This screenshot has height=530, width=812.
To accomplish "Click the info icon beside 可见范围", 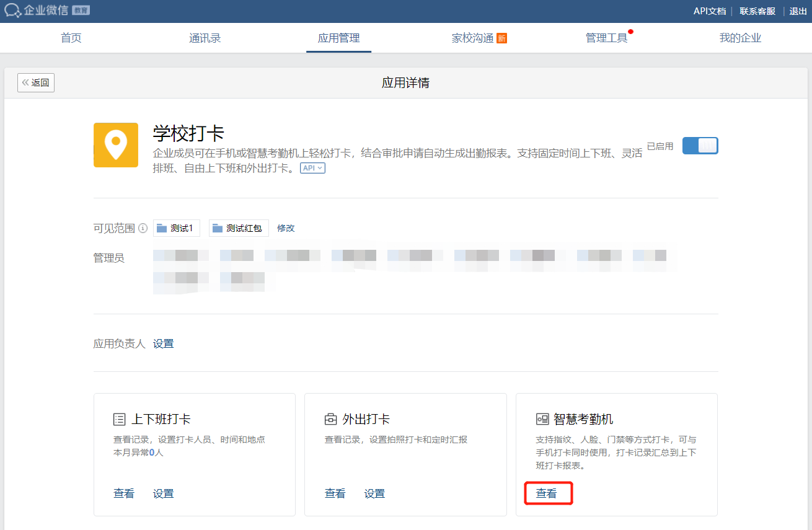I will [143, 228].
